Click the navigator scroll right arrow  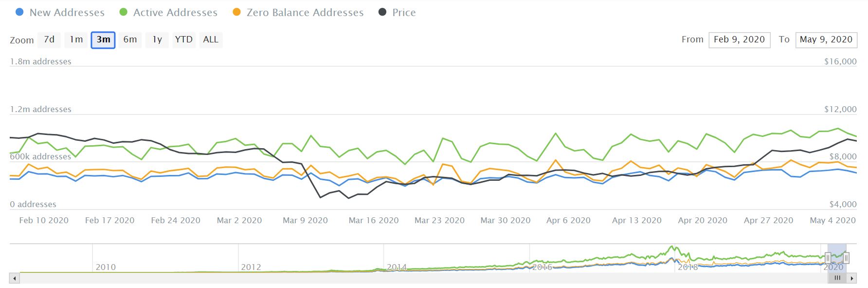point(852,278)
